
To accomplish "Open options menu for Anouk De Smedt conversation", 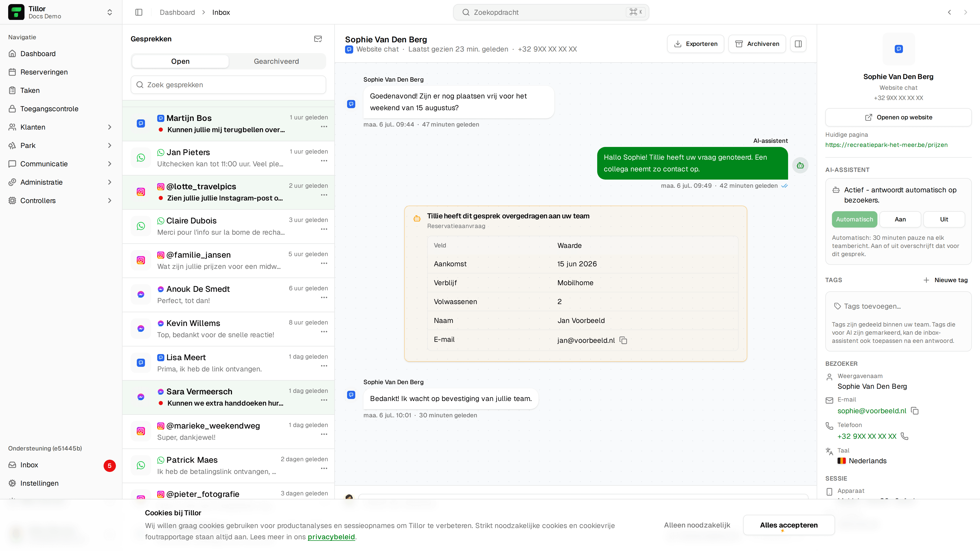I will (324, 298).
